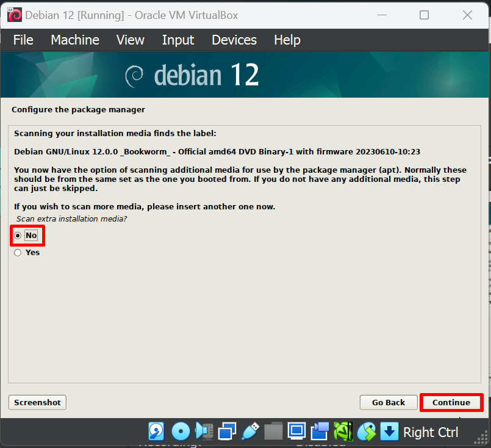
Task: Click the hard disk activity icon in status bar
Action: [156, 432]
